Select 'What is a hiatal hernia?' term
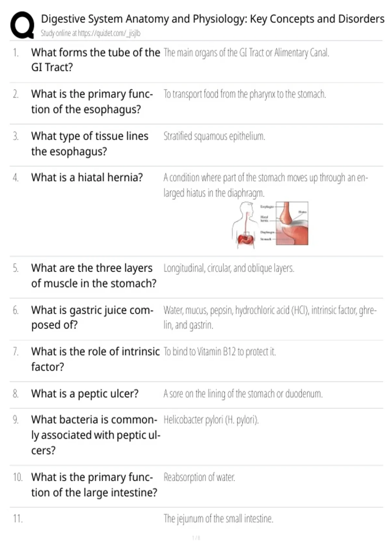 coord(87,177)
